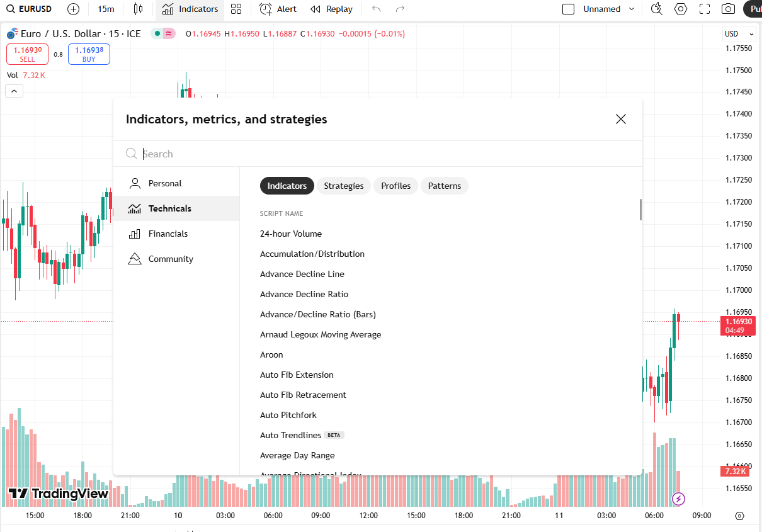Focus the indicator Search field

(378, 154)
